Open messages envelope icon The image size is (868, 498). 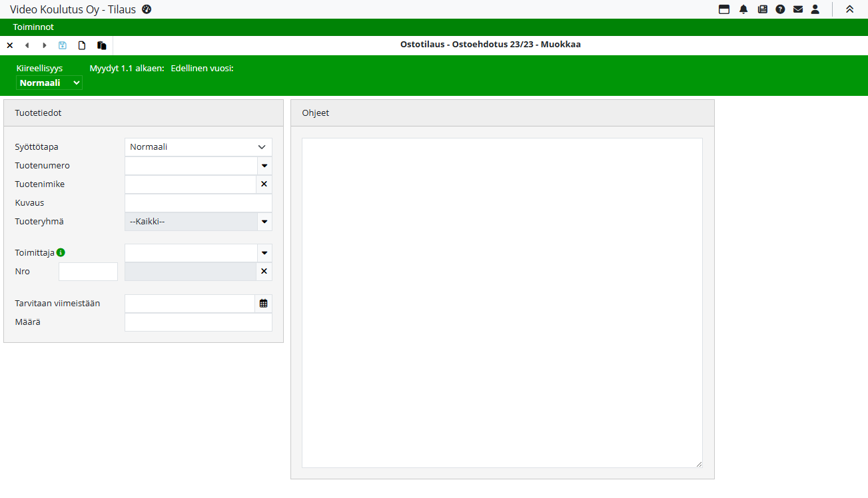[x=797, y=9]
